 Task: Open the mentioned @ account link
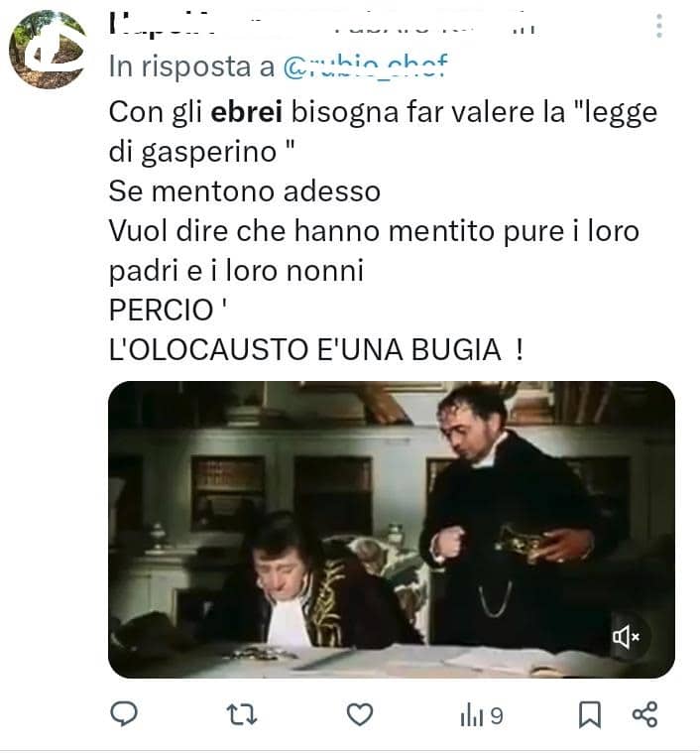tap(365, 66)
